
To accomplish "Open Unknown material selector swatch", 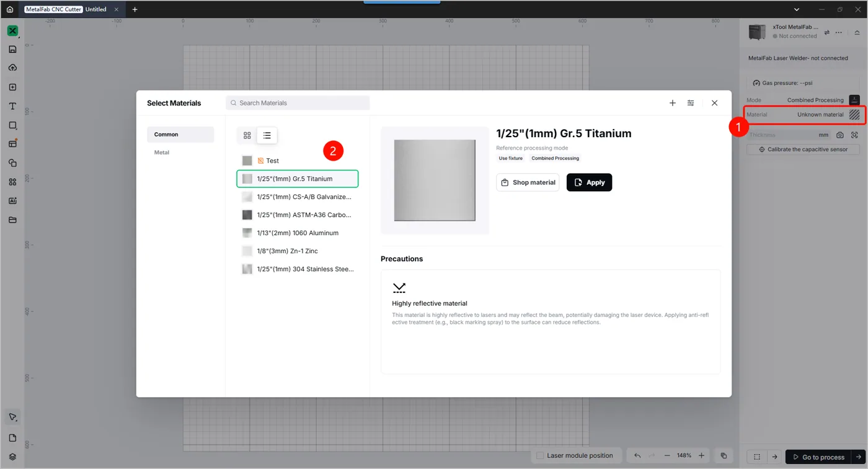I will 855,115.
